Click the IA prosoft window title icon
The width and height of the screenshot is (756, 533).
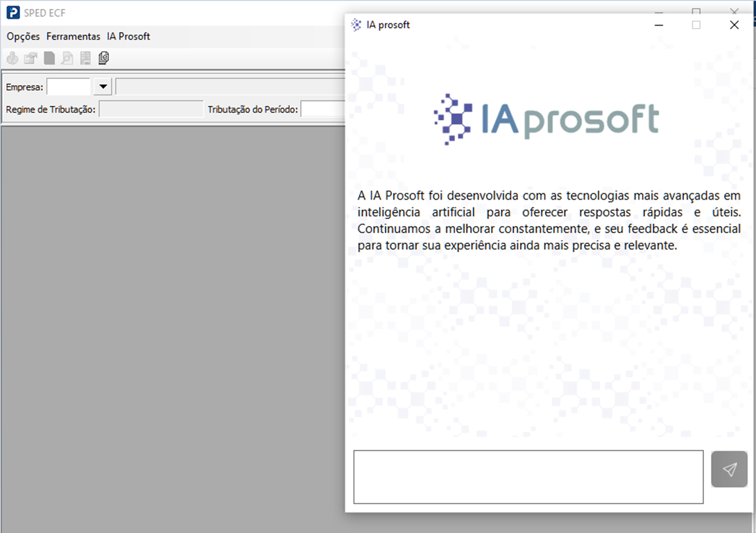pos(356,25)
